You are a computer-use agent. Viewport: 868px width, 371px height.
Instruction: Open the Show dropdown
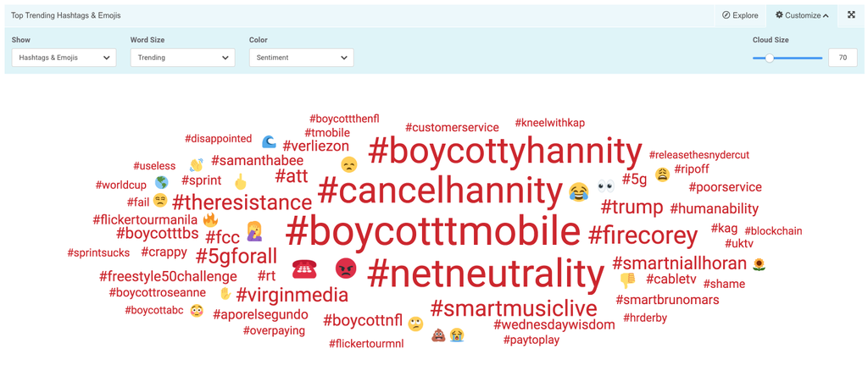(x=64, y=58)
